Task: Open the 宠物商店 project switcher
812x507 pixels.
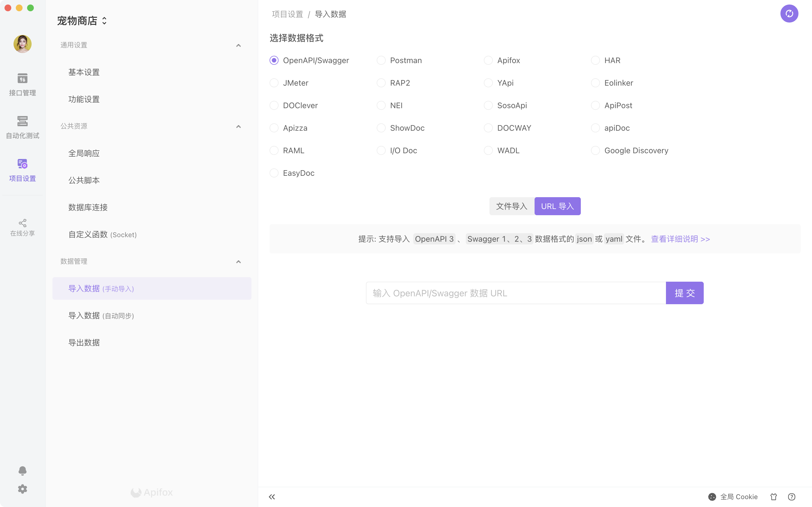Action: click(x=82, y=21)
